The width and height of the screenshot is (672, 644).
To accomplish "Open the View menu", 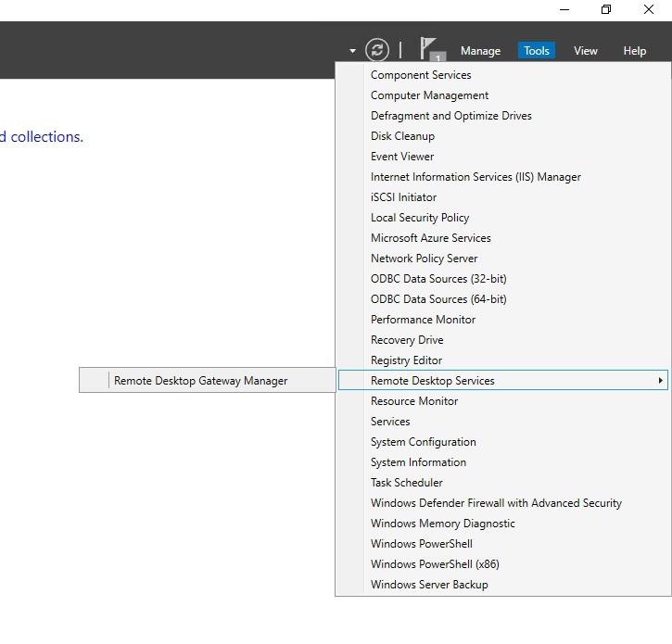I will [586, 51].
